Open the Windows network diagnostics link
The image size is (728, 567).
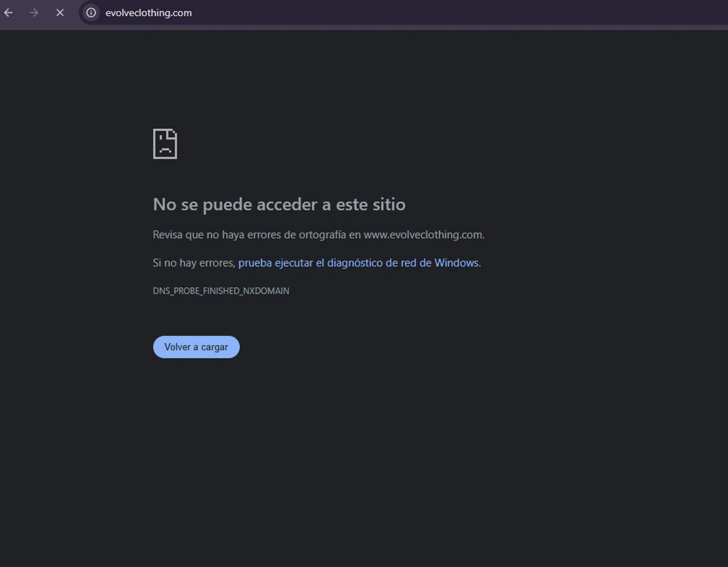pos(358,263)
